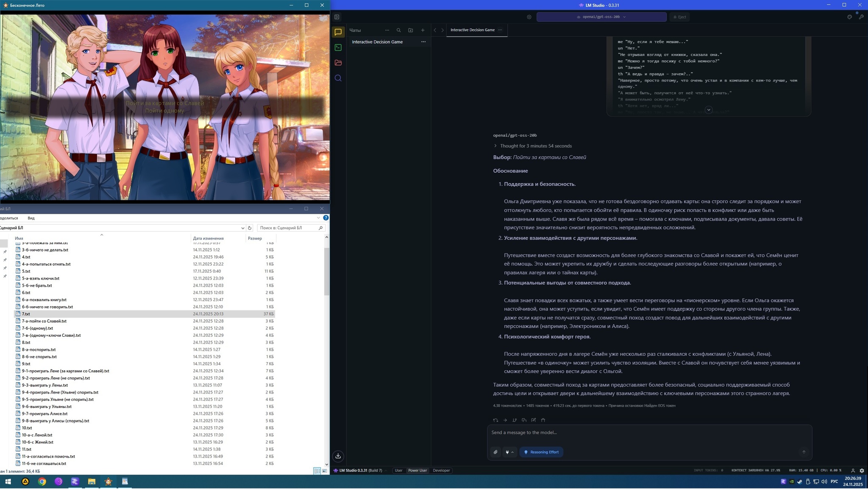
Task: Toggle the Reasoning Effort button
Action: pyautogui.click(x=541, y=452)
